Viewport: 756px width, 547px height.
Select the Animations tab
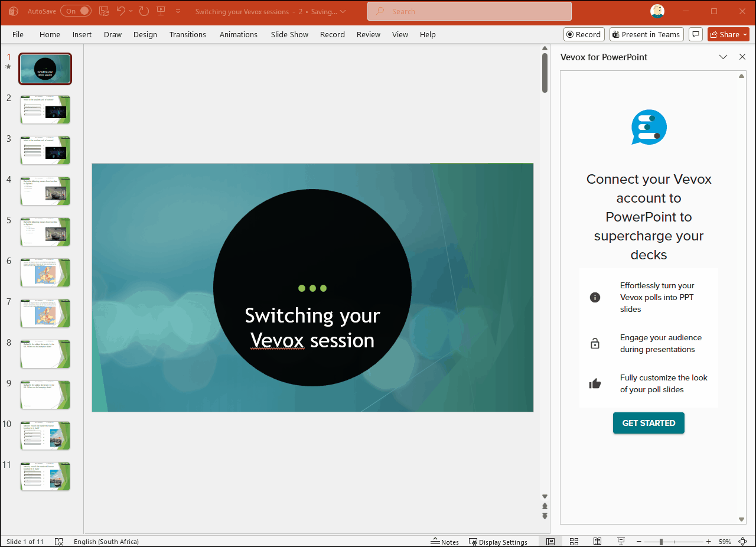point(239,34)
